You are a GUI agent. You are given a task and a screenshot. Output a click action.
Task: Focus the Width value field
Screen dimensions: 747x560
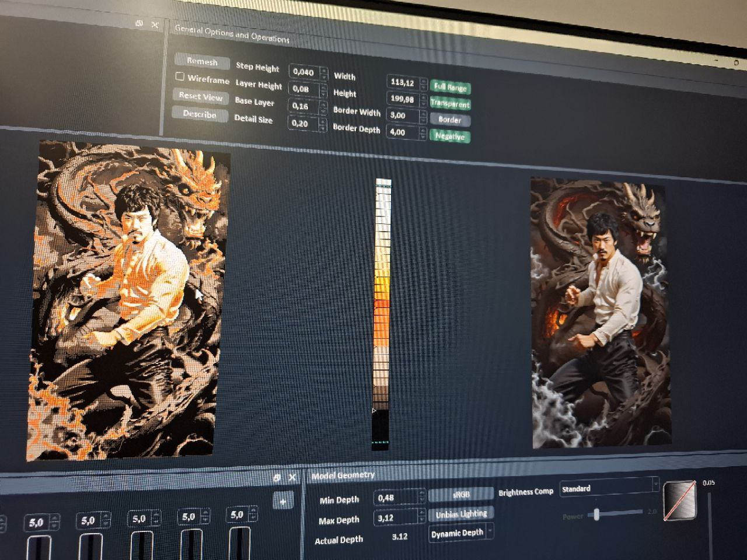(x=403, y=83)
